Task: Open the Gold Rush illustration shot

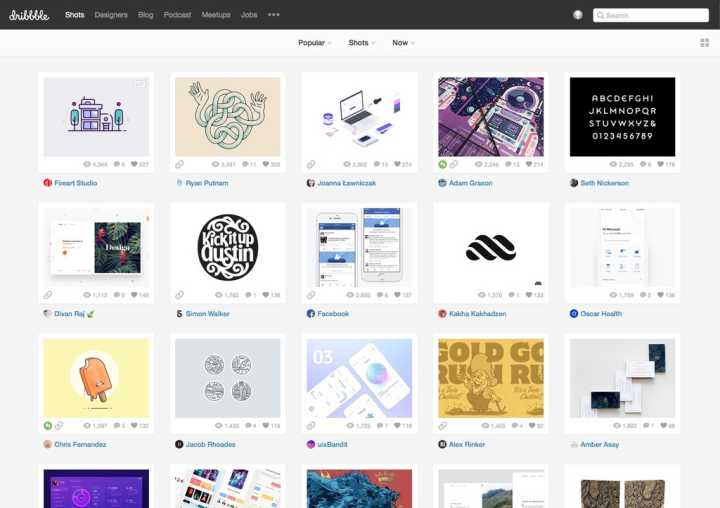Action: tap(491, 378)
